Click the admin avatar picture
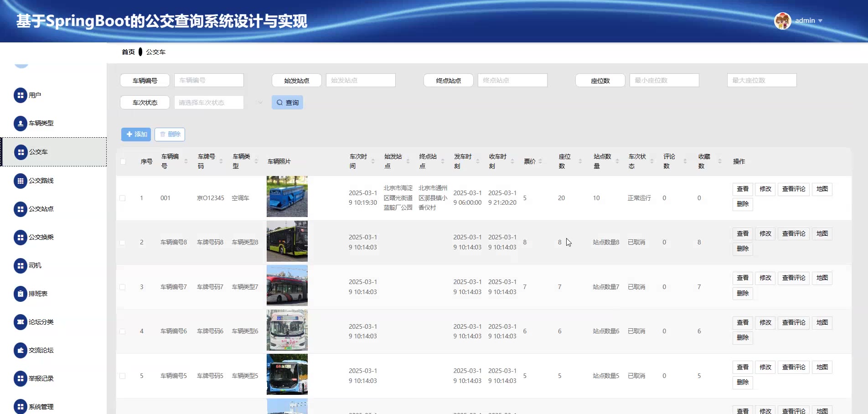868x414 pixels. [782, 21]
